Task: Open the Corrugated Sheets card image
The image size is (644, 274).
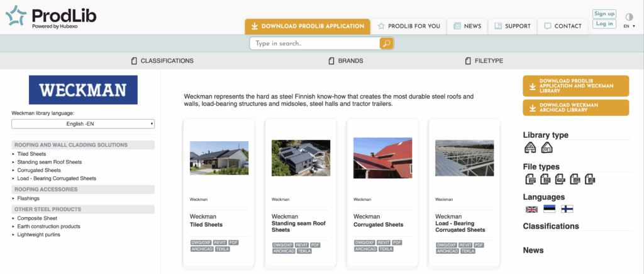Action: (x=382, y=158)
